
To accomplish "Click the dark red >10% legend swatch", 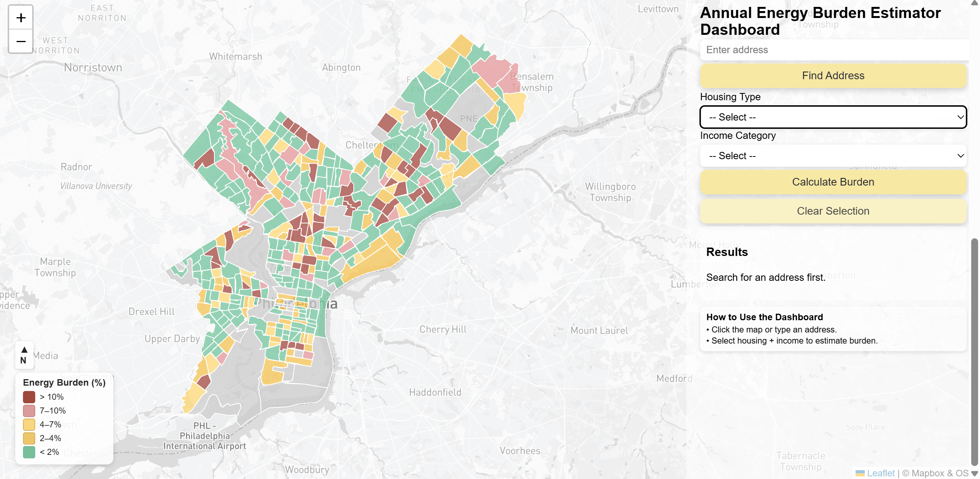I will click(29, 397).
